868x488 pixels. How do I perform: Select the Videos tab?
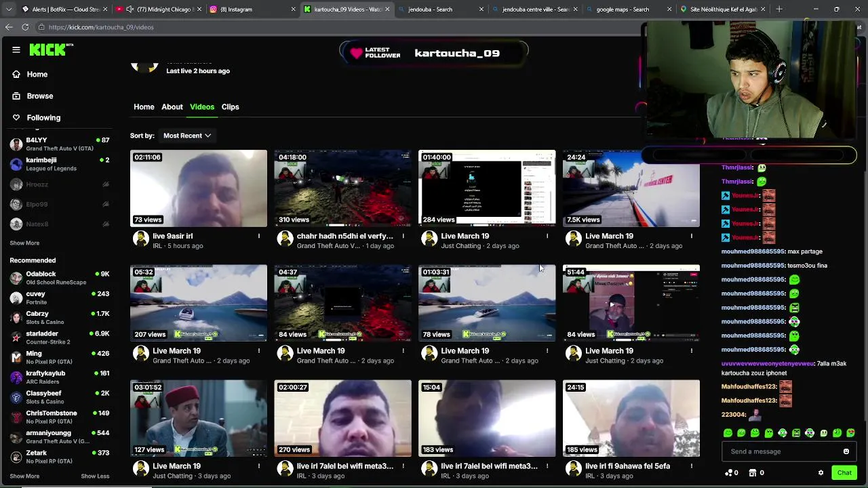coord(202,106)
